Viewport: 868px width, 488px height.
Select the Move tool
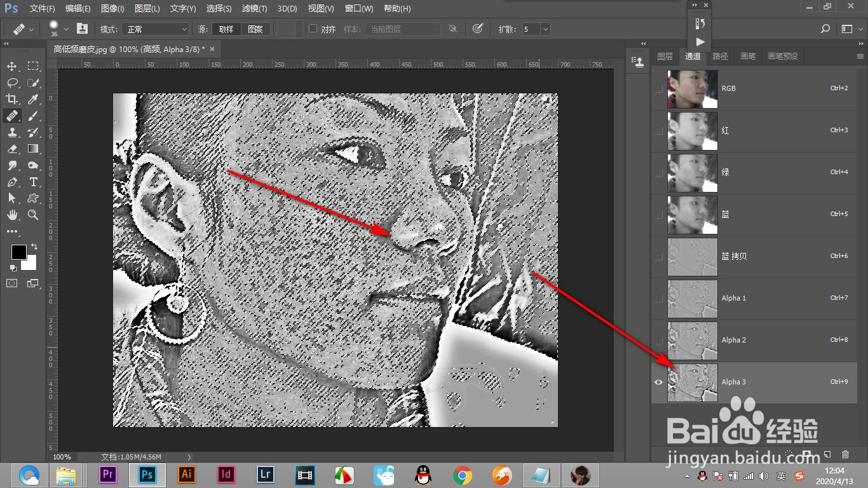pos(12,66)
